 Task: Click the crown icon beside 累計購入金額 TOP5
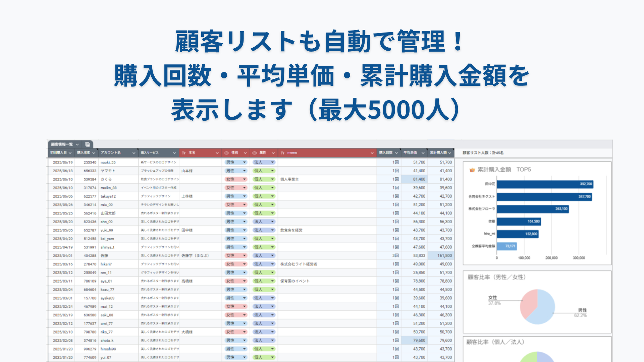472,170
